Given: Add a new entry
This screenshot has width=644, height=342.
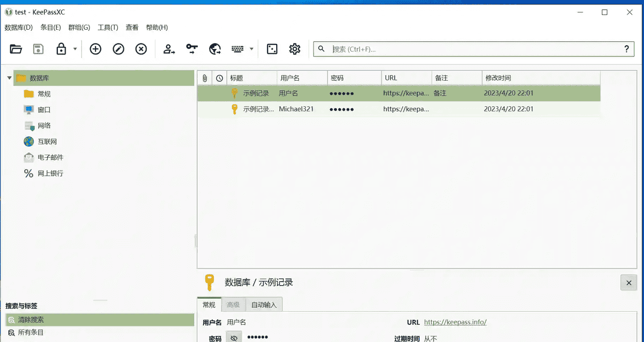Looking at the screenshot, I should 95,49.
